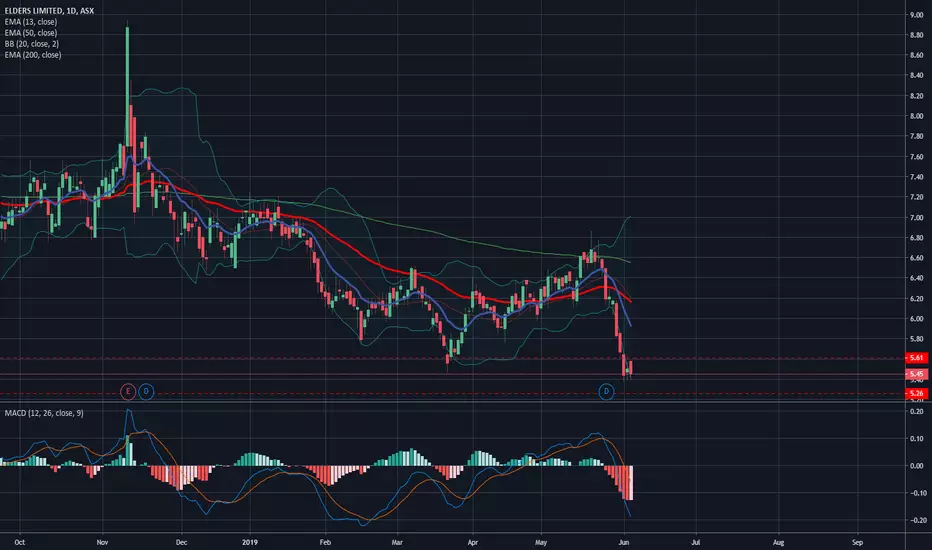The width and height of the screenshot is (932, 550).
Task: Select the MACD (12, 26, close, 9) label
Action: click(44, 413)
